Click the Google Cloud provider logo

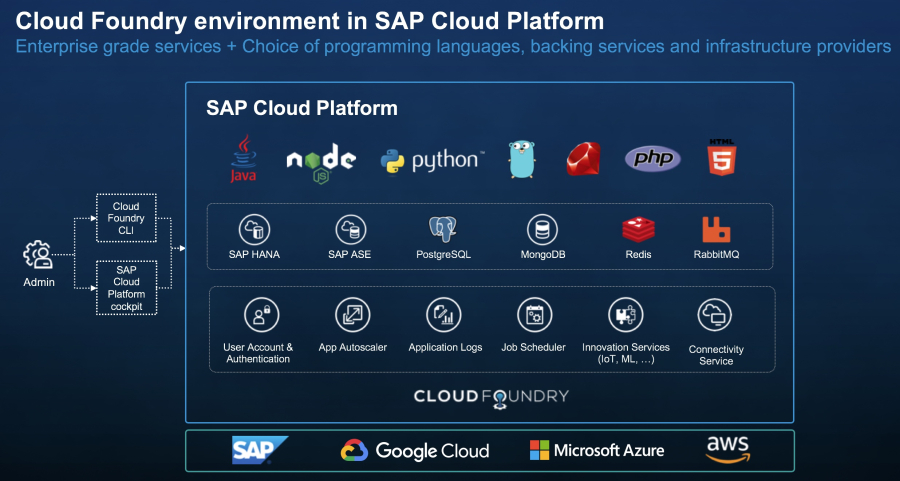pyautogui.click(x=414, y=450)
